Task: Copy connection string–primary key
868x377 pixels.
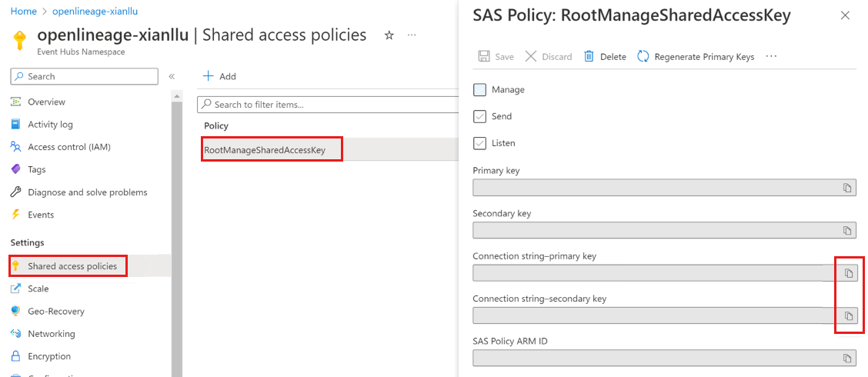Action: 849,273
